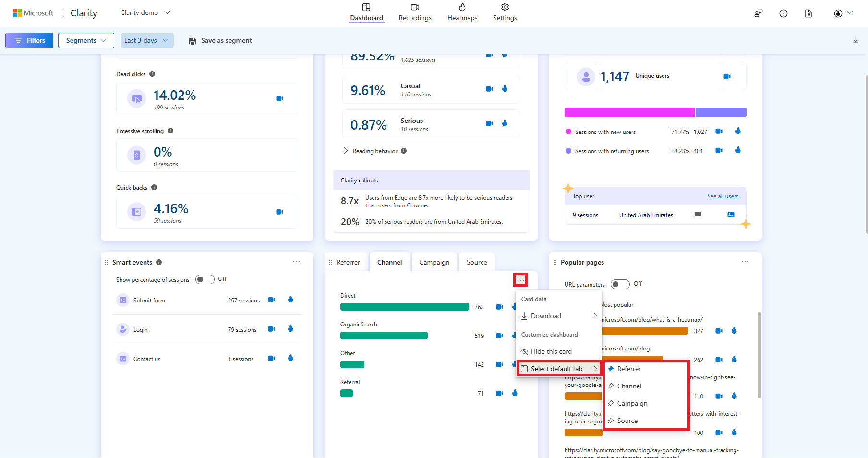Viewport: 868px width, 458px height.
Task: Open recordings for Dead clicks sessions
Action: click(x=279, y=98)
